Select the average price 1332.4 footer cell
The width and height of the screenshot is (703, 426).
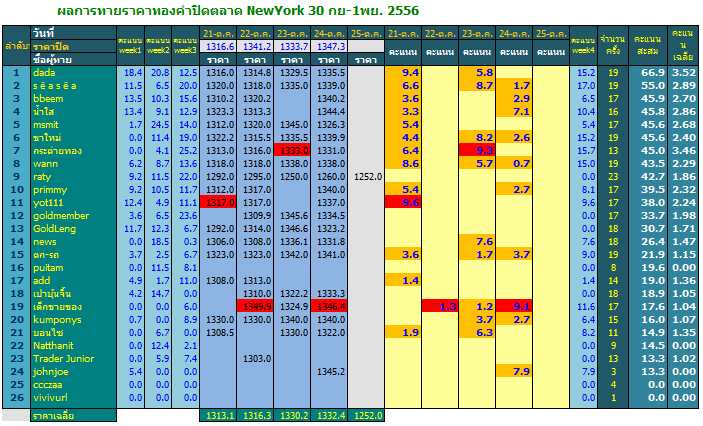[x=329, y=416]
